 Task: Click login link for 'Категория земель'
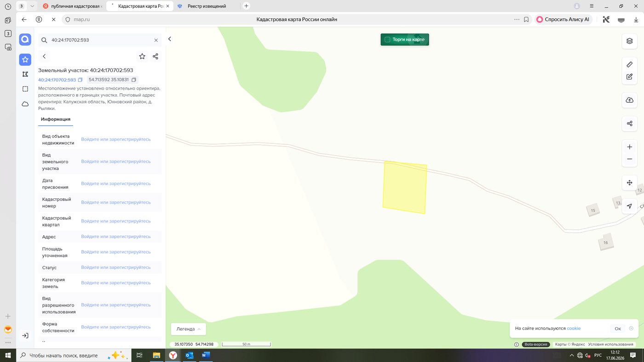click(116, 283)
